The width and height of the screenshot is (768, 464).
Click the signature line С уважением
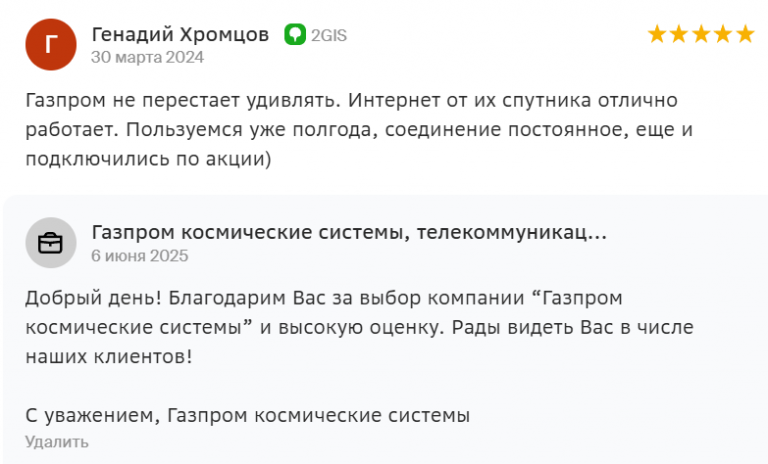click(247, 415)
